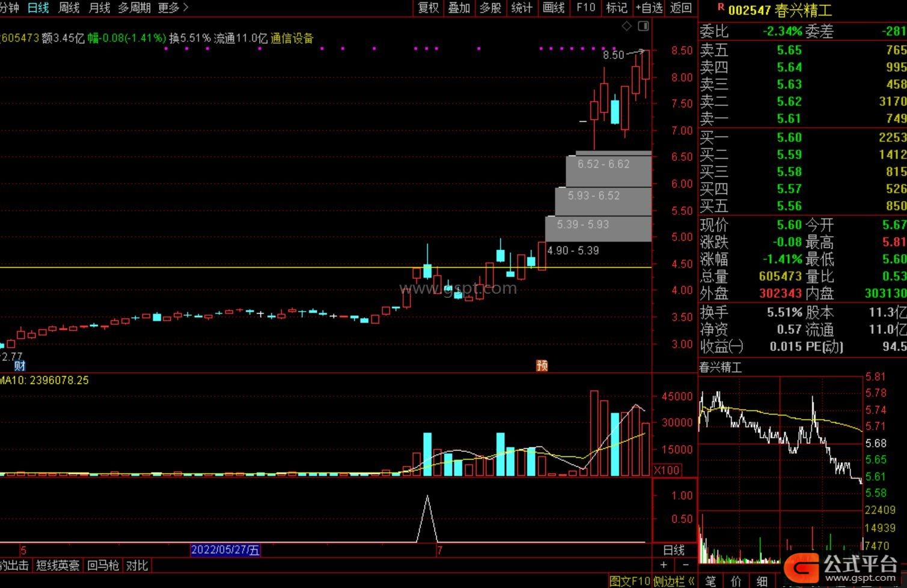907x588 pixels.
Task: Switch to 分钟 minute chart tab
Action: pyautogui.click(x=10, y=8)
